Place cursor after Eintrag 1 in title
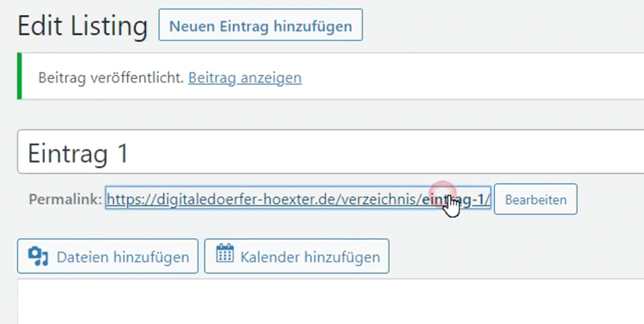This screenshot has height=324, width=644. tap(132, 153)
